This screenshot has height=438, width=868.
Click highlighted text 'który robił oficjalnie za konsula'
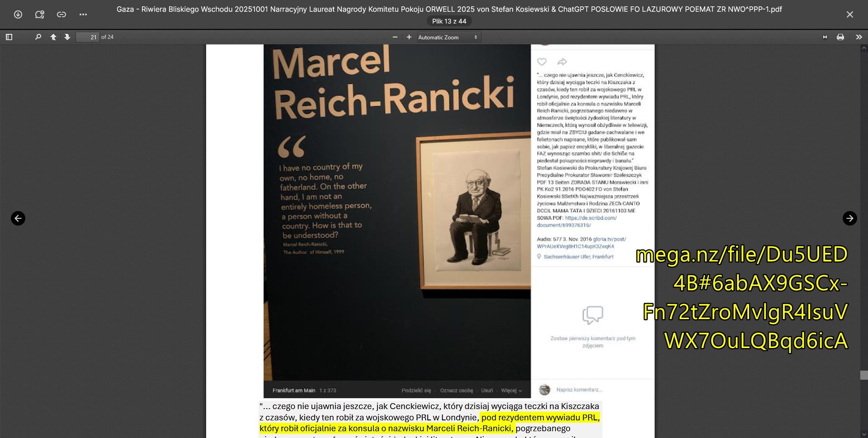319,429
